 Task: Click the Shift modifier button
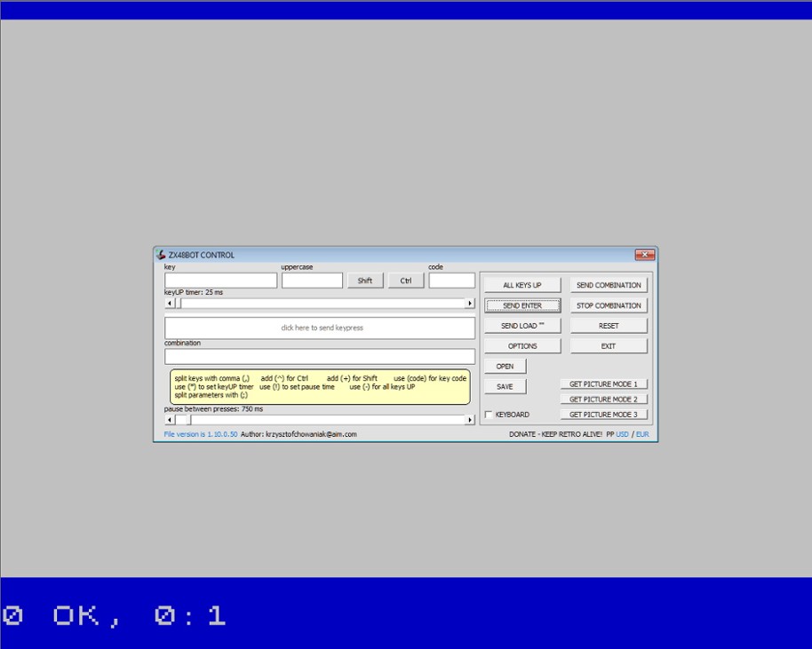point(365,280)
